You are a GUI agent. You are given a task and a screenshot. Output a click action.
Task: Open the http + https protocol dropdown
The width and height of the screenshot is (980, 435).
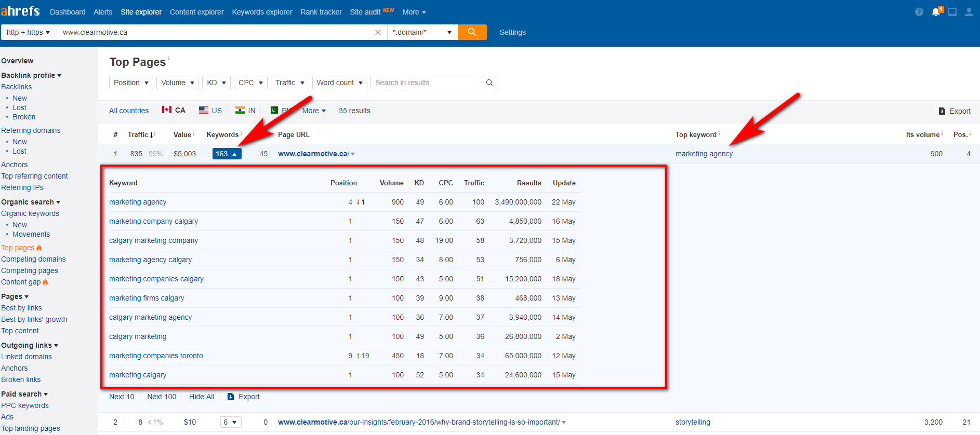29,32
